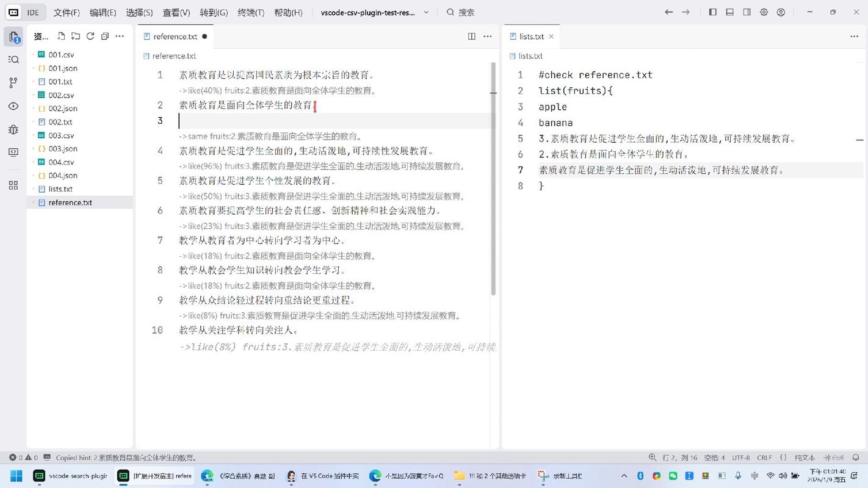Switch to the lists.txt tab
This screenshot has height=488, width=868.
pyautogui.click(x=531, y=37)
